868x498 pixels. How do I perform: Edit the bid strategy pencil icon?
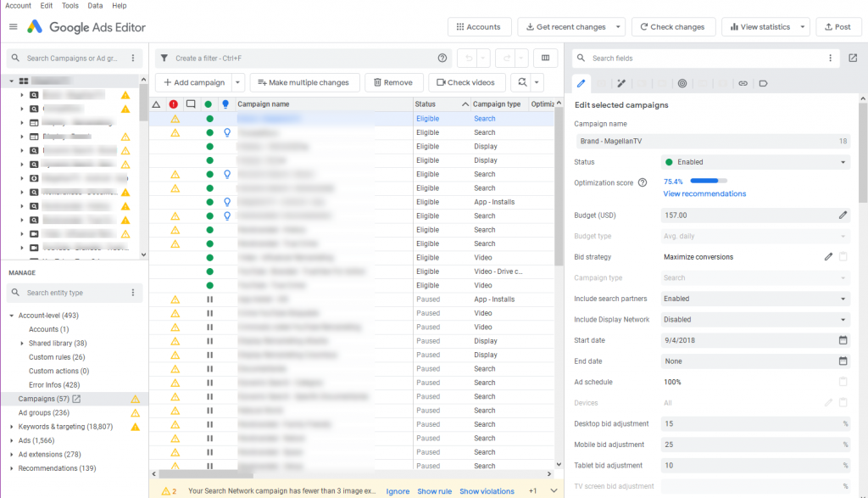point(828,257)
